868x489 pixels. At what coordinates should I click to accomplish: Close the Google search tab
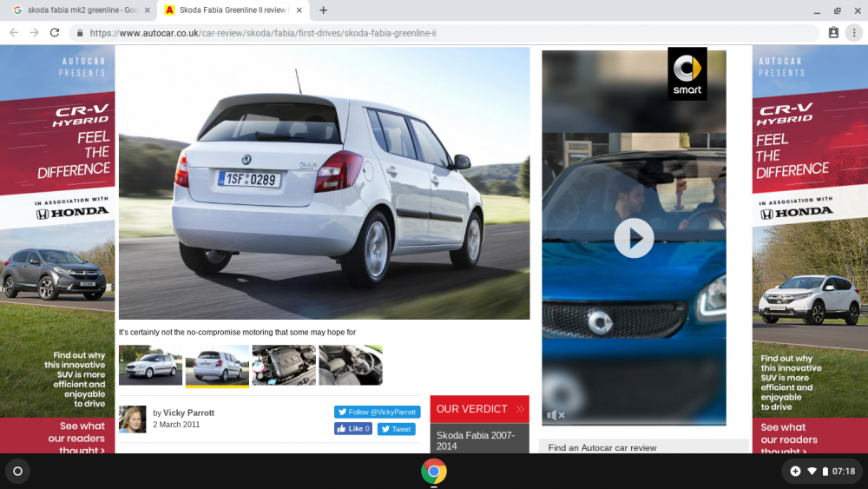(x=148, y=10)
